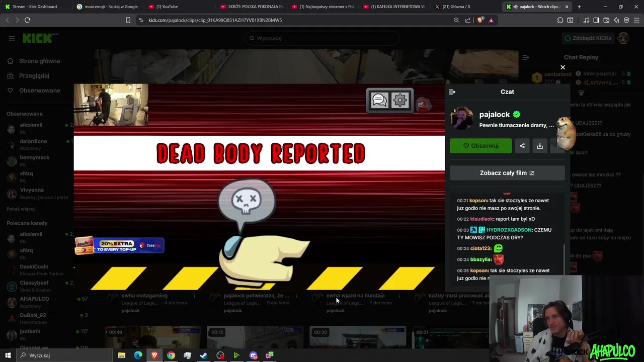Open the media control music note icon
Screen dimensions: 644x362
tap(586, 20)
